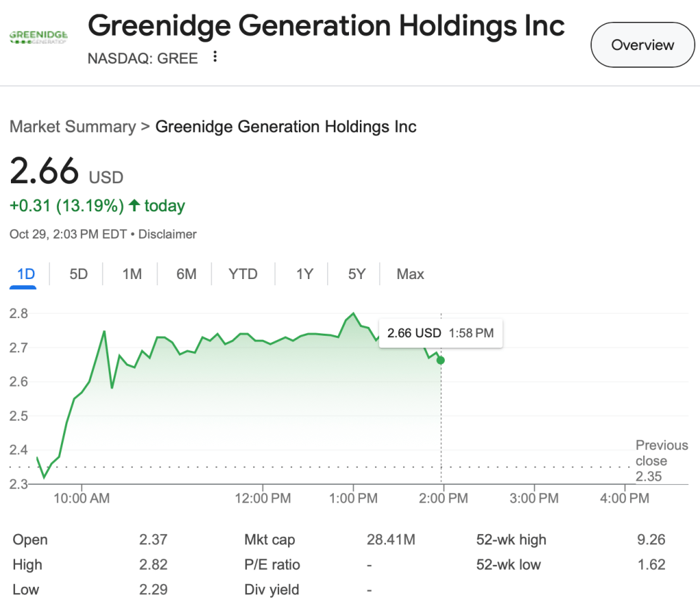Click the chart peak near 1:00 PM

[353, 314]
